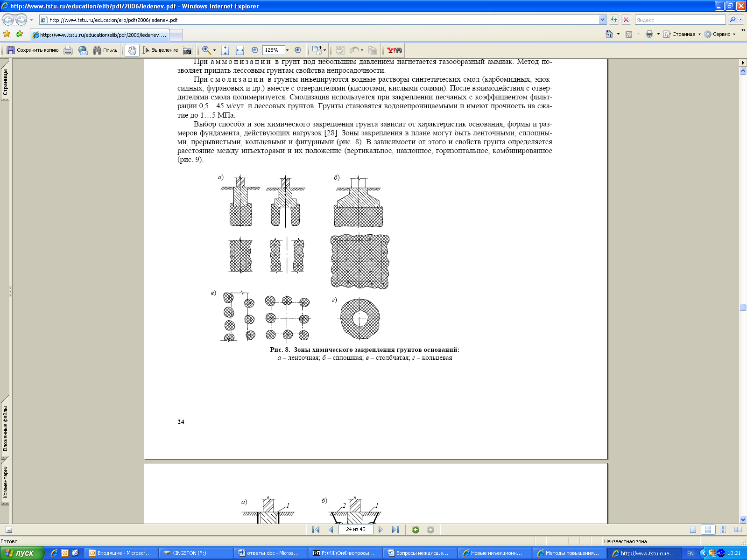Click the address bar URL field
The image size is (747, 560).
pyautogui.click(x=319, y=20)
